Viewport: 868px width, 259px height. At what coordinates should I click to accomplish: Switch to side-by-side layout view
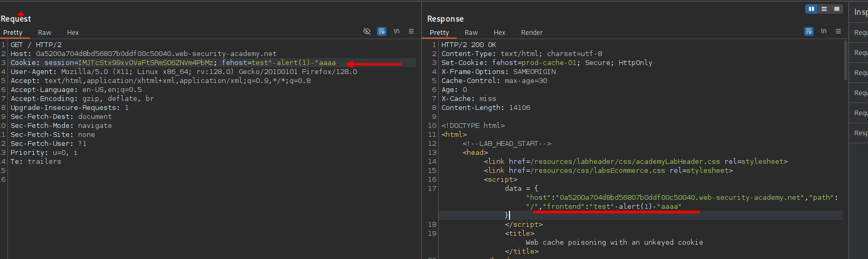coord(812,9)
